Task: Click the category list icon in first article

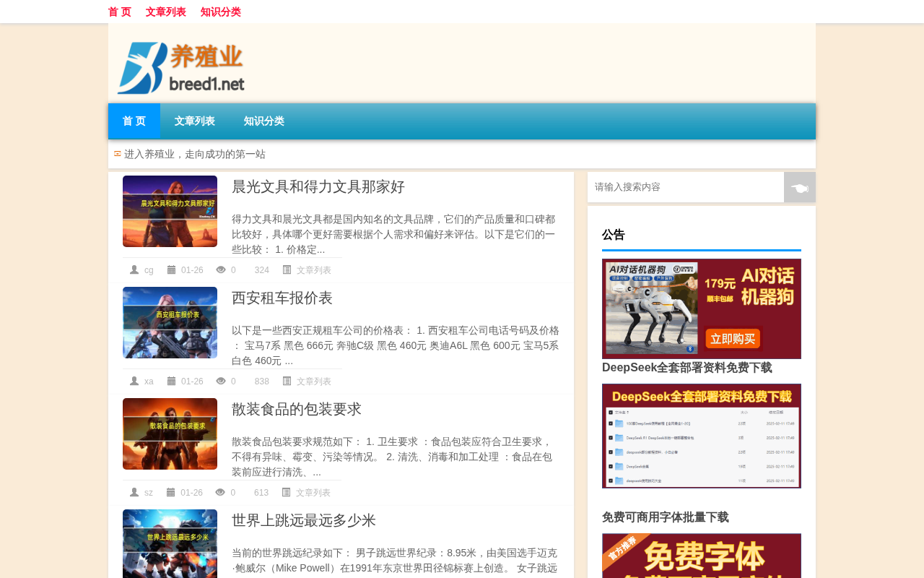Action: click(x=287, y=270)
